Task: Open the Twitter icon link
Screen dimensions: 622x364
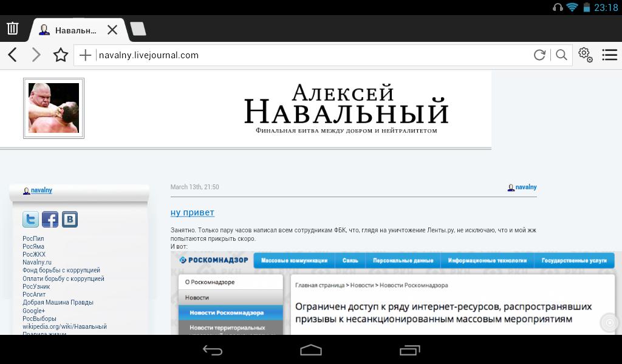Action: (30, 220)
